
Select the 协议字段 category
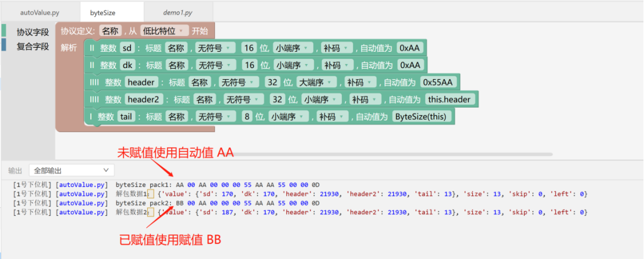33,31
